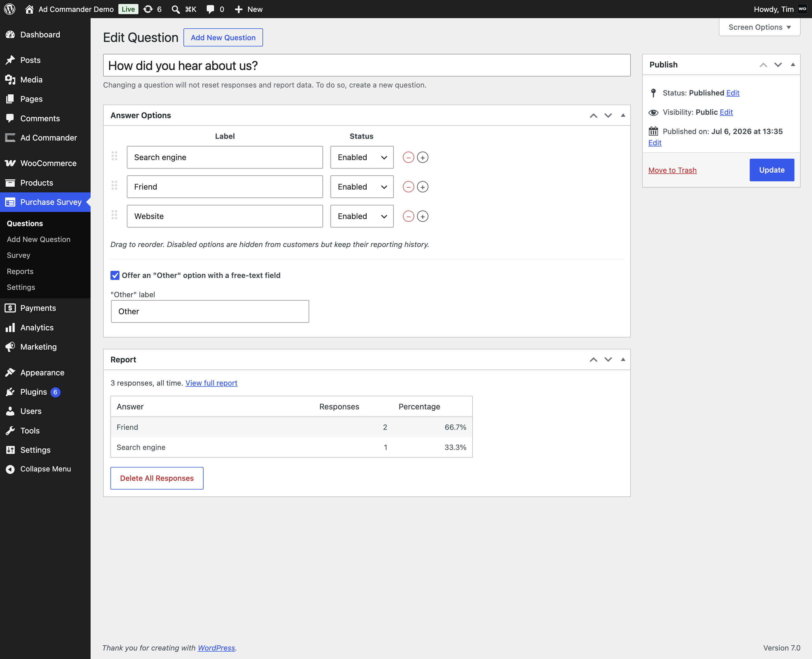812x659 pixels.
Task: Open the Reports submenu item
Action: (x=20, y=271)
